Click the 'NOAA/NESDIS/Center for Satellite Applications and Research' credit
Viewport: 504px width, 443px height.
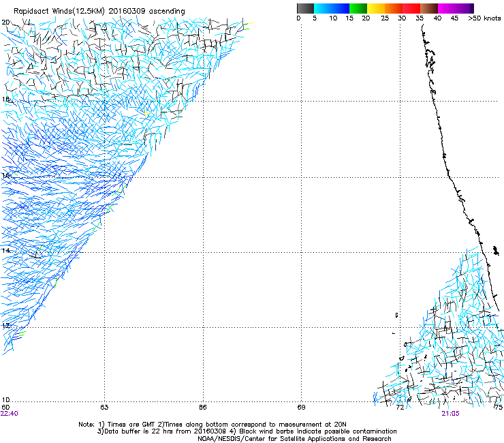click(294, 439)
